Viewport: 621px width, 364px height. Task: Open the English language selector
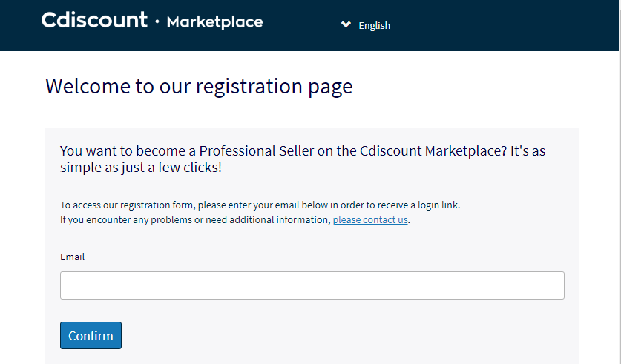[374, 25]
